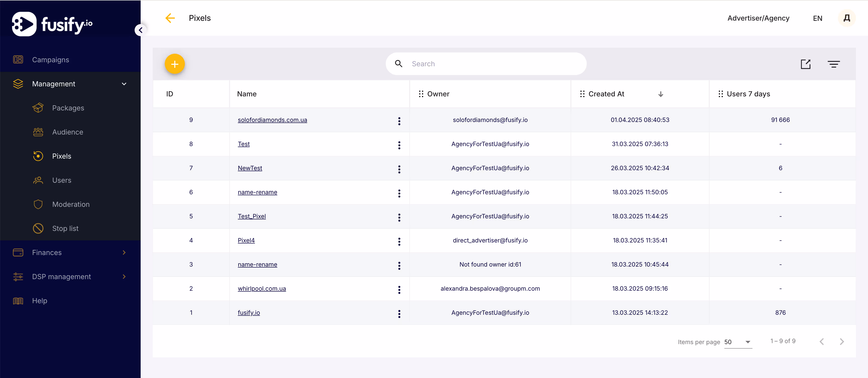Open the EN language selector

pyautogui.click(x=818, y=18)
